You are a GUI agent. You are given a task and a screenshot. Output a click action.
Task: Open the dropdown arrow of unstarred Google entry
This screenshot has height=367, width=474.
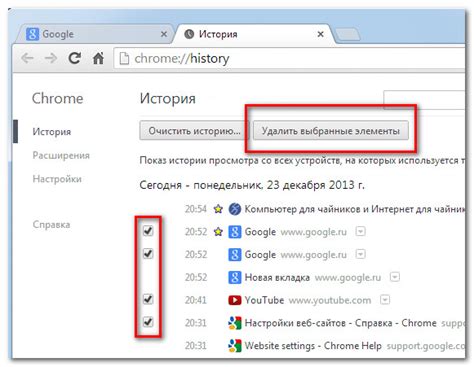tap(360, 254)
